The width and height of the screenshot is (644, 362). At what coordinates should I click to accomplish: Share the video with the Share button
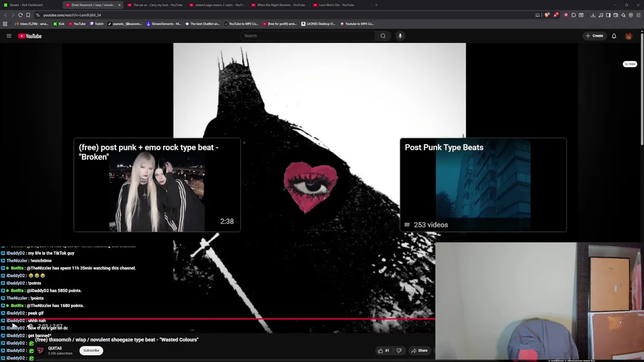419,350
